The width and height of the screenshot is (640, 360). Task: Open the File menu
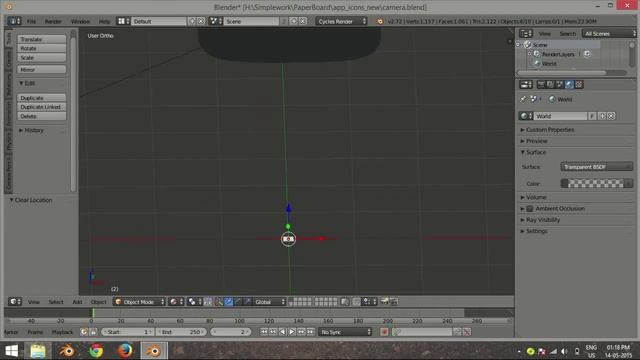[x=31, y=21]
